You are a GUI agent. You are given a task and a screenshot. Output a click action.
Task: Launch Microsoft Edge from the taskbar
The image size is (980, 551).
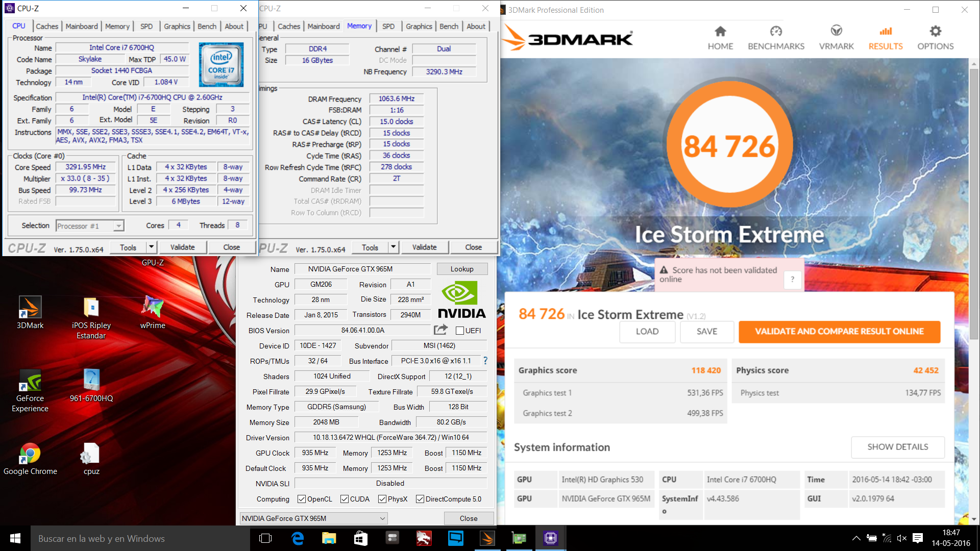(298, 538)
